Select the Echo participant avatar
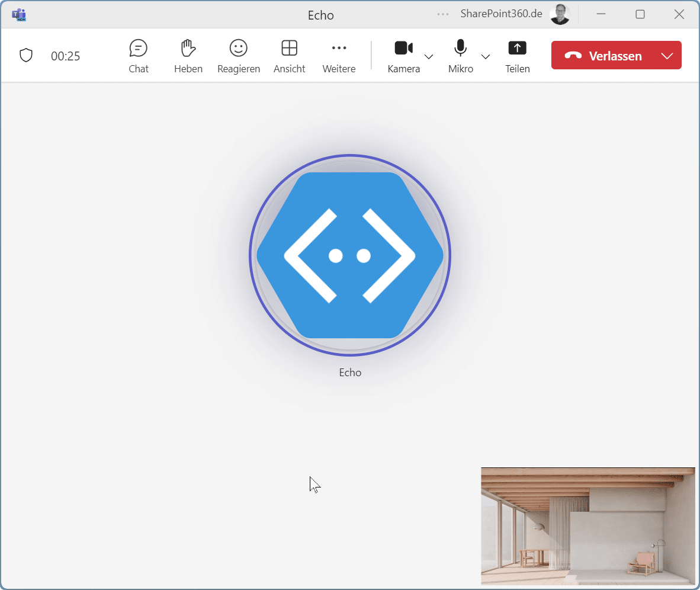Image resolution: width=700 pixels, height=590 pixels. pos(350,255)
